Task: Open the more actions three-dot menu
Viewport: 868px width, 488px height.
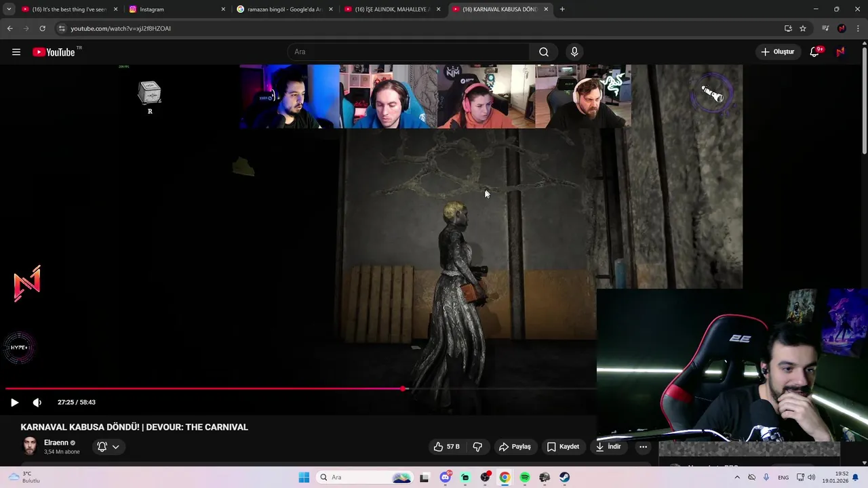Action: (x=643, y=447)
